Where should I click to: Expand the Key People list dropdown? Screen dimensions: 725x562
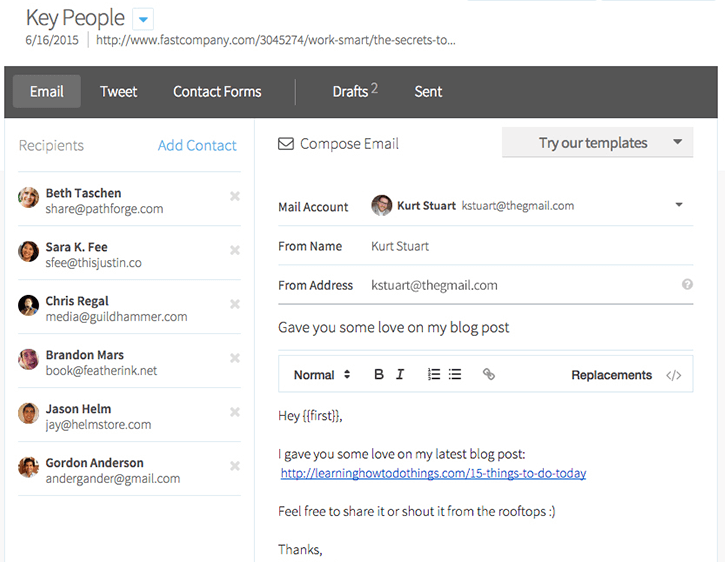144,19
